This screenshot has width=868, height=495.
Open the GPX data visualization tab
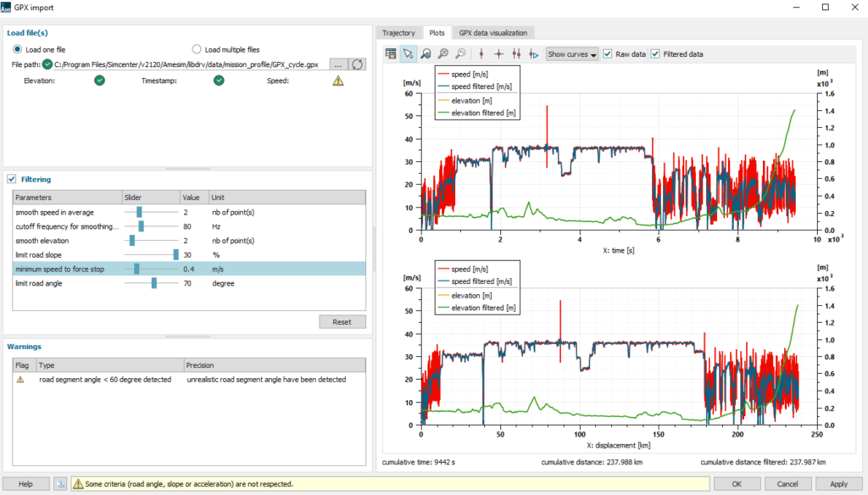[492, 32]
